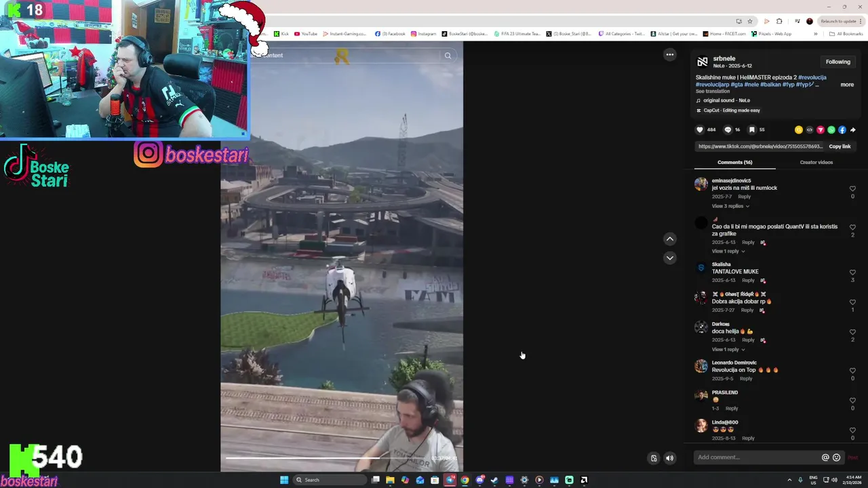Image resolution: width=868 pixels, height=488 pixels.
Task: Like the video with heart icon (484)
Action: (x=700, y=129)
